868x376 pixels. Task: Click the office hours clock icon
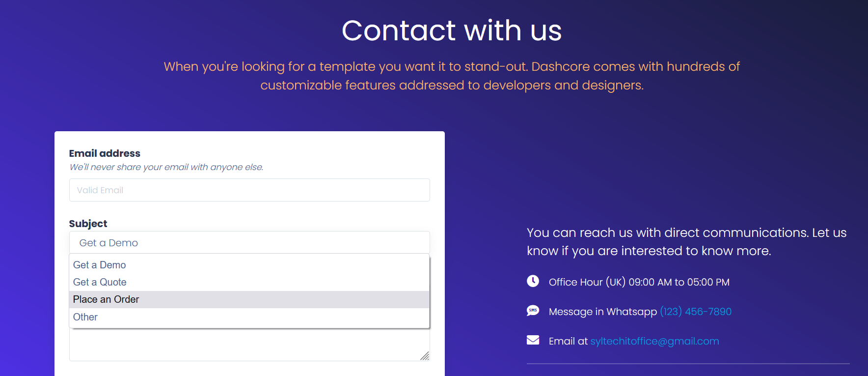(533, 281)
